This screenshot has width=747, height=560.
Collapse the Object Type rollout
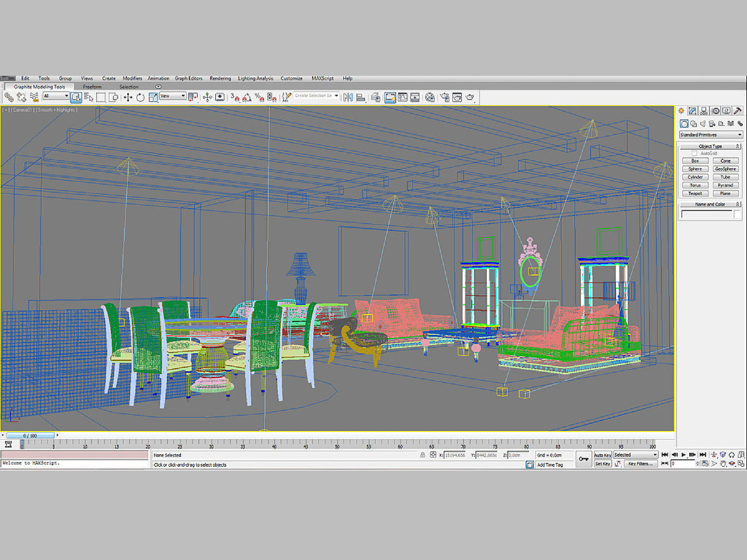[710, 146]
